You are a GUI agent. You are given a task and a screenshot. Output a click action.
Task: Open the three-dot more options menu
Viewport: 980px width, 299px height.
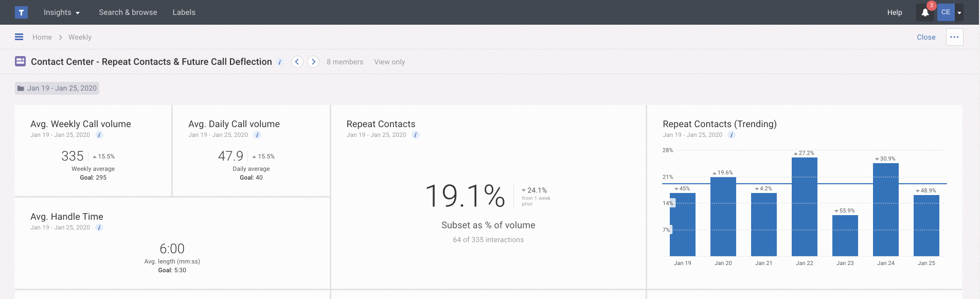coord(954,37)
